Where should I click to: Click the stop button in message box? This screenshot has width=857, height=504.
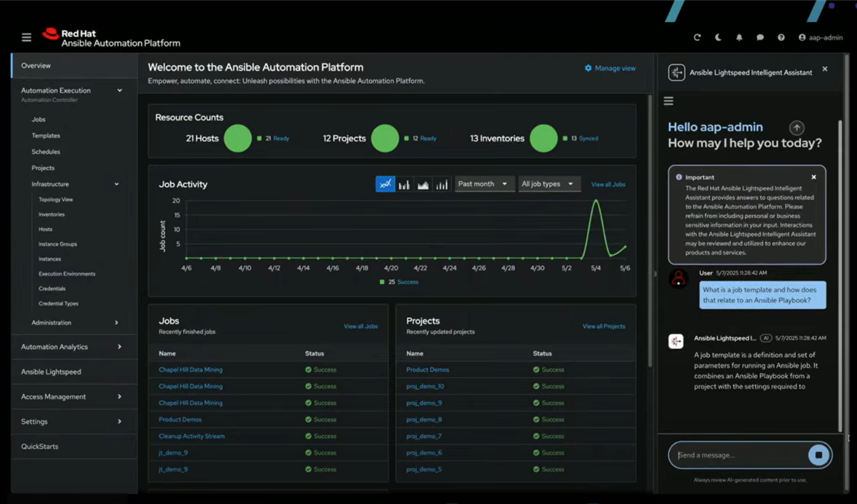click(x=818, y=455)
